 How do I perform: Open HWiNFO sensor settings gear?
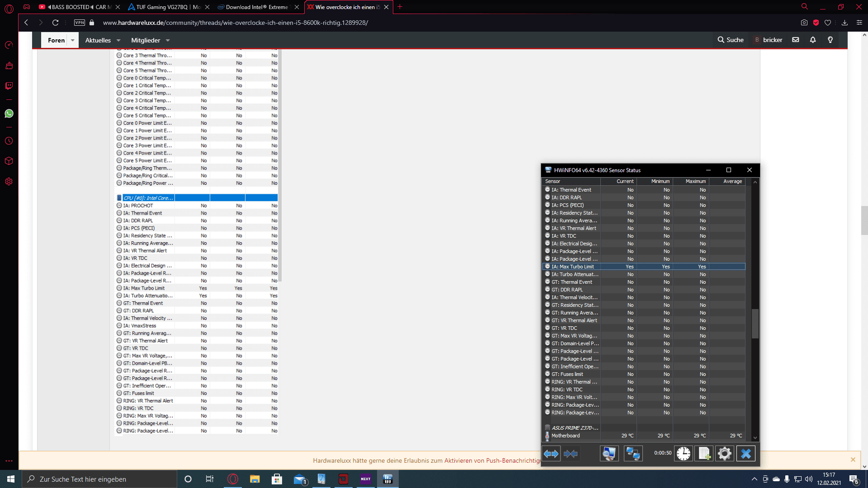pos(725,454)
